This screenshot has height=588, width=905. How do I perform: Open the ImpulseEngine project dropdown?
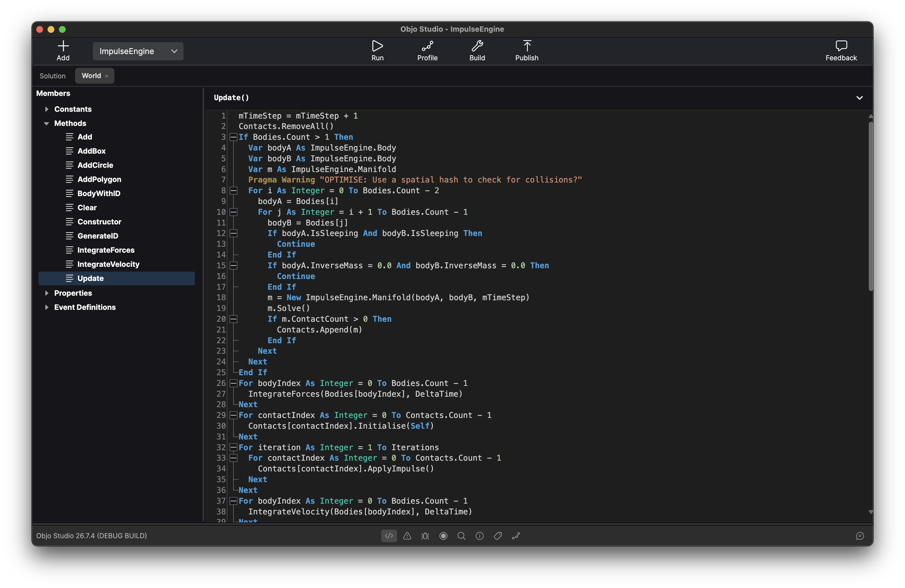138,51
